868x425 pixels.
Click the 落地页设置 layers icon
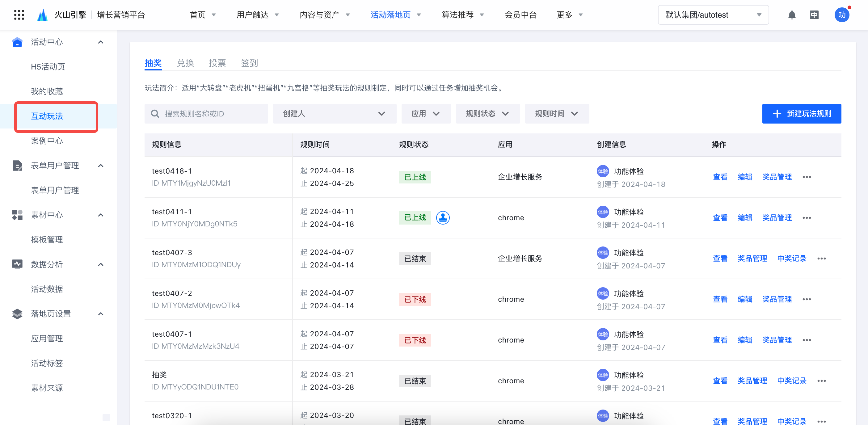(17, 314)
